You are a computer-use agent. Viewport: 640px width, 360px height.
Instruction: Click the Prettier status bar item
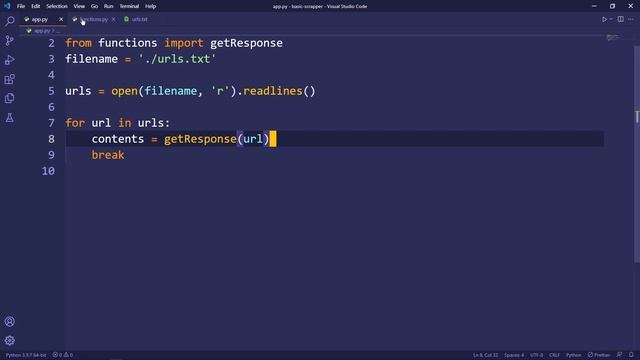tap(599, 355)
